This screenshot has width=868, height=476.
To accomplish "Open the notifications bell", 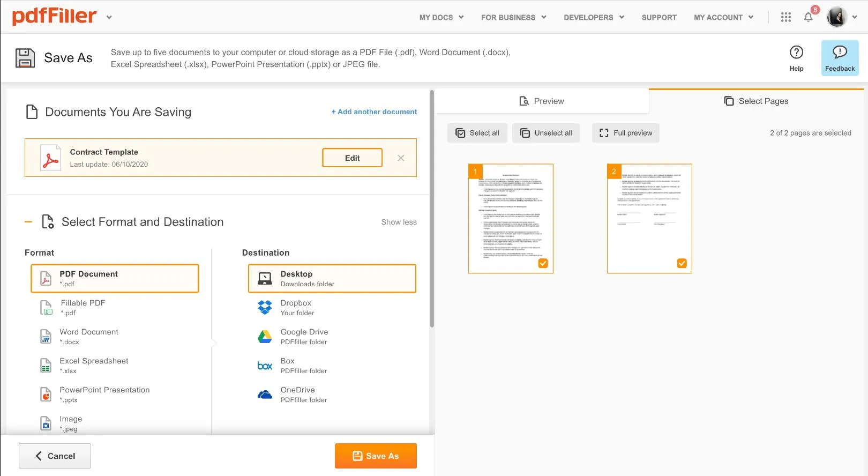I will (x=809, y=17).
